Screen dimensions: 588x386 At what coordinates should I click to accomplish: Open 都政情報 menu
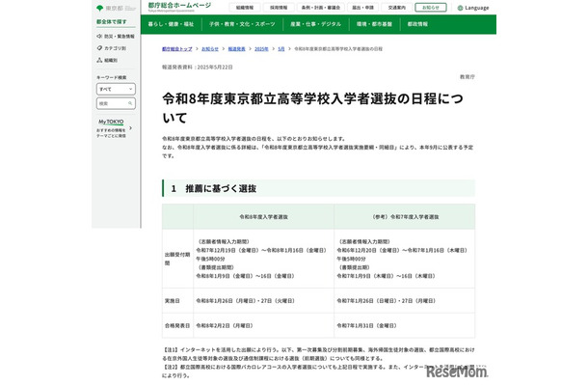[x=417, y=24]
